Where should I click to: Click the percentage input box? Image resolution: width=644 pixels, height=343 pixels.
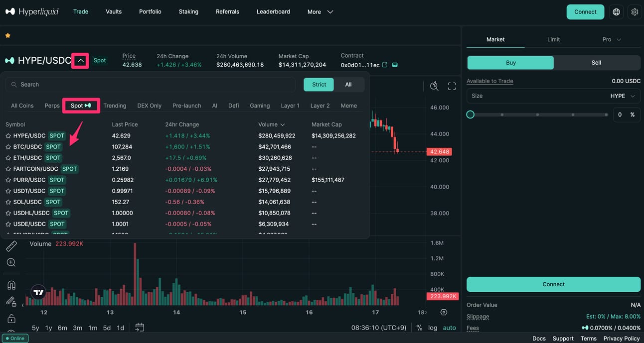(x=626, y=114)
